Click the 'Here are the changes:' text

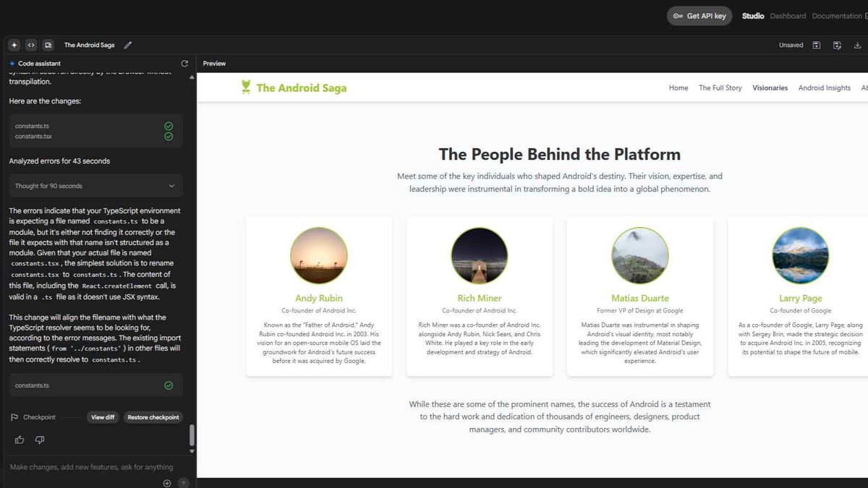pos(45,101)
